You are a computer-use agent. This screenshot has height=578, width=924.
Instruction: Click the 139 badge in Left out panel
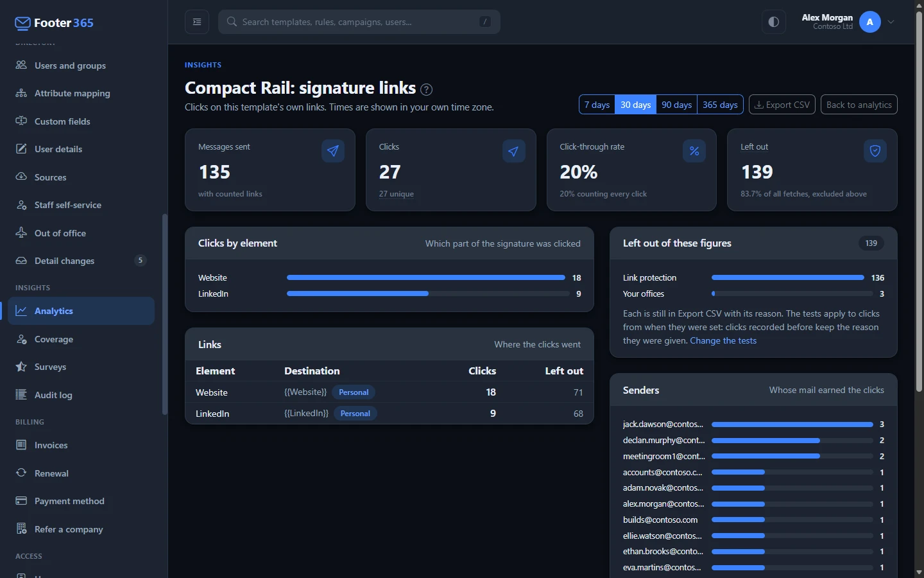[871, 243]
